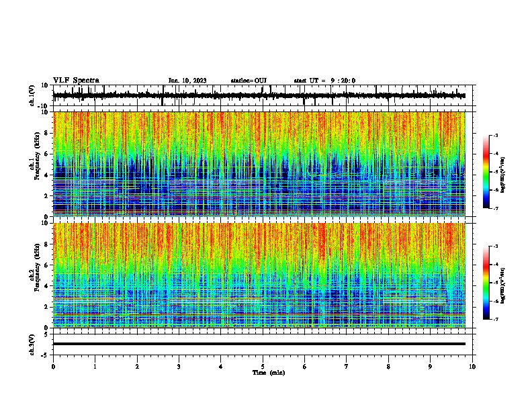Click time axis tick label '0'
This screenshot has width=532, height=411.
pos(53,367)
